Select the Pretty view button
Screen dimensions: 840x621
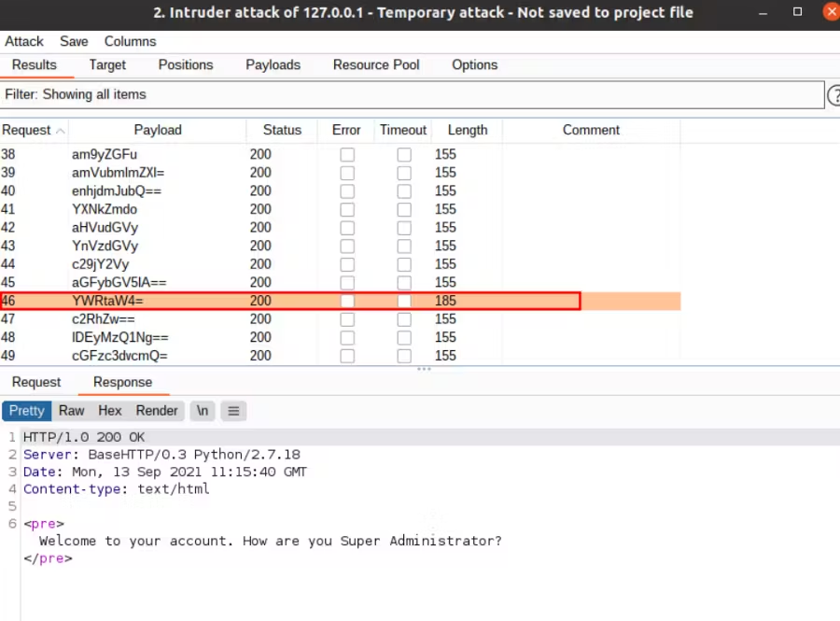(x=27, y=411)
